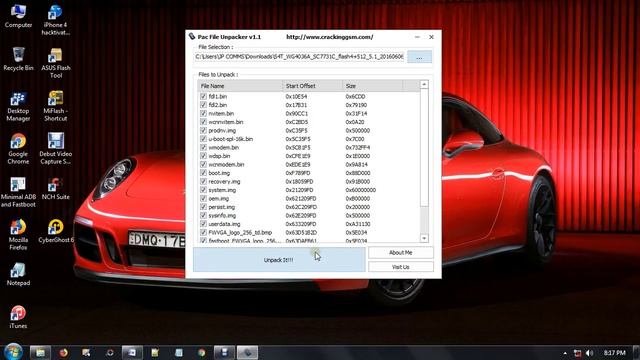Image resolution: width=640 pixels, height=360 pixels.
Task: Toggle the system.img checkbox
Action: 203,190
